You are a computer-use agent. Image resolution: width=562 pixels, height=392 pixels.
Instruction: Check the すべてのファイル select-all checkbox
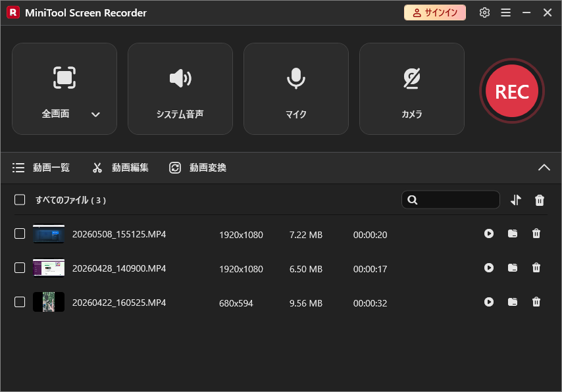click(x=20, y=199)
